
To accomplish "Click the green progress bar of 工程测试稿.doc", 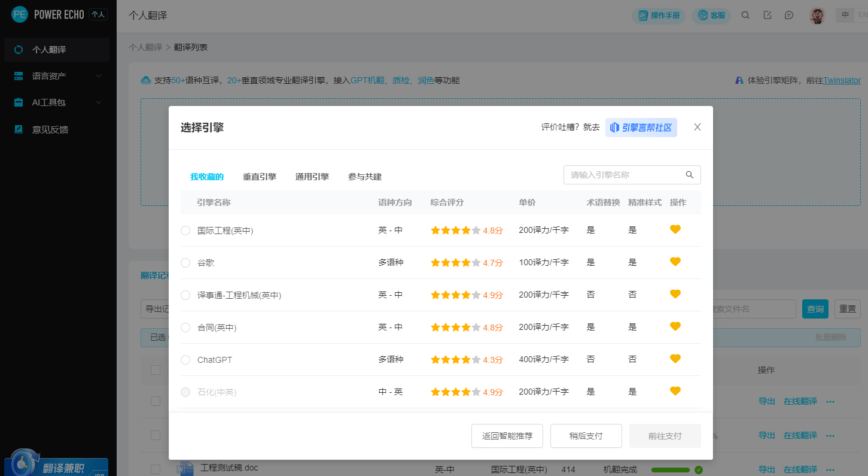I will click(669, 469).
